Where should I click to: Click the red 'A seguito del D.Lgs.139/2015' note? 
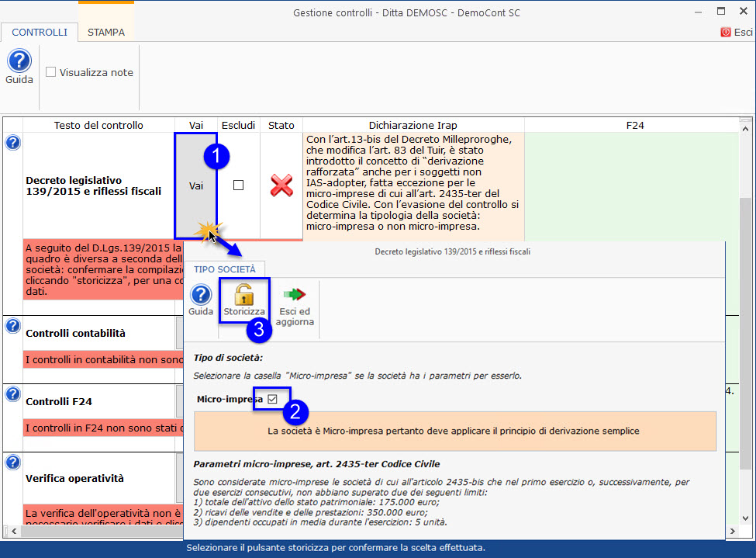104,269
